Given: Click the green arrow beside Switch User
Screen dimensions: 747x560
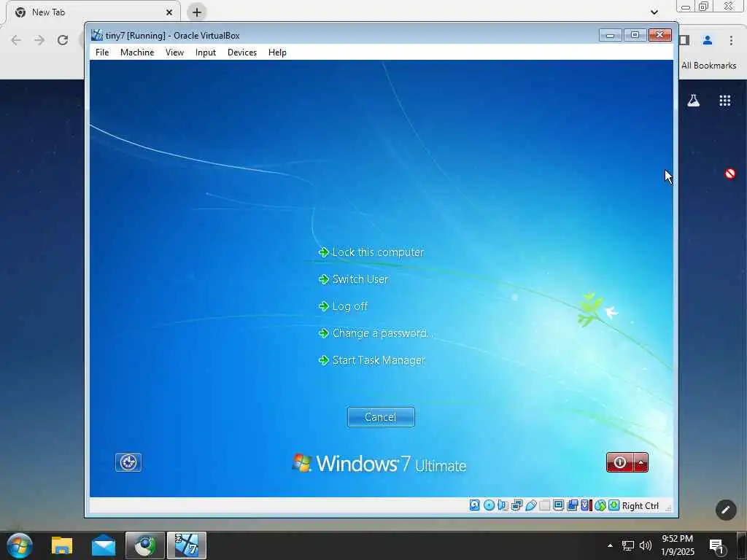Looking at the screenshot, I should click(x=323, y=279).
